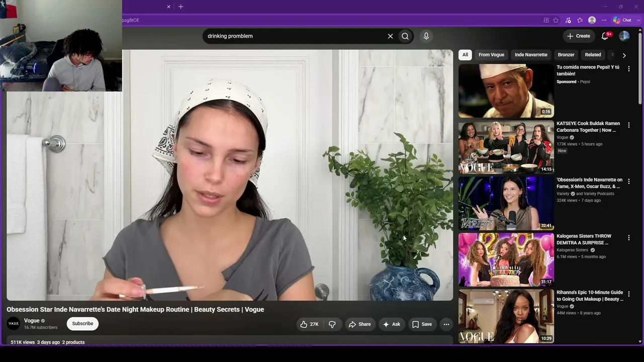
Task: Like the video with 27K likes
Action: [x=309, y=324]
